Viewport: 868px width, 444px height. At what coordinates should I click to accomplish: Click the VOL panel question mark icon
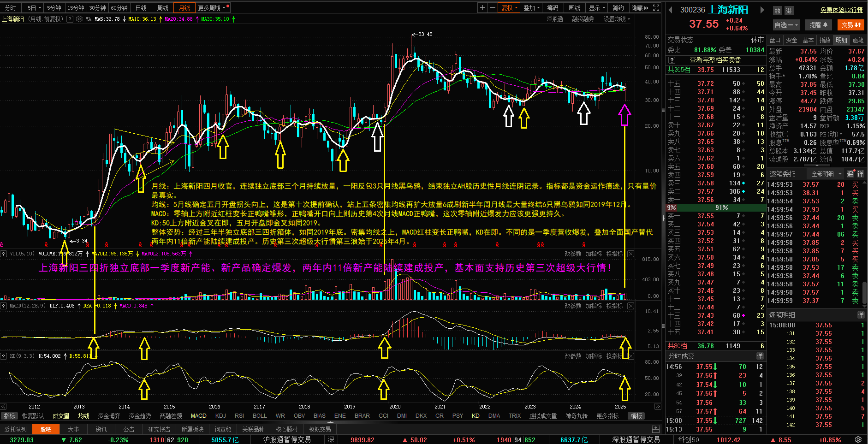[4, 254]
